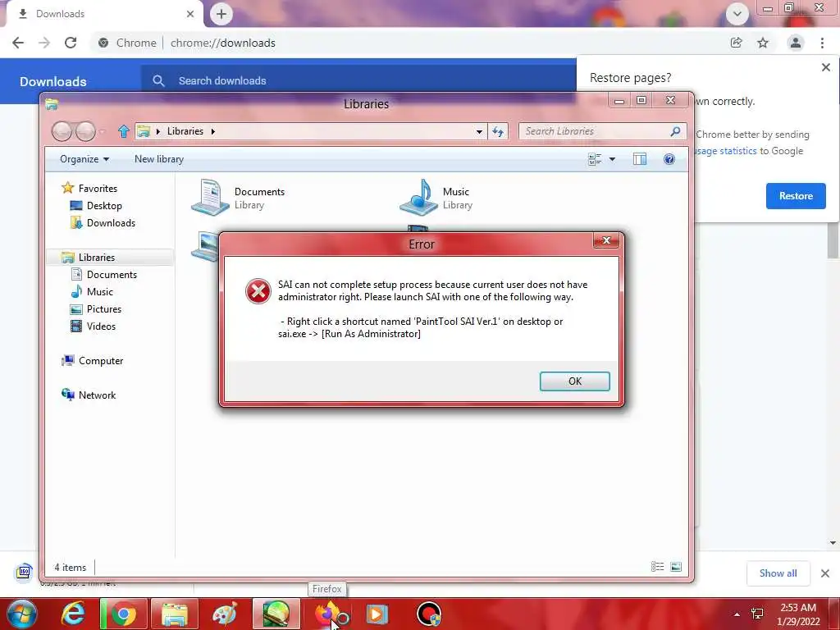Click Chrome's back arrow
The width and height of the screenshot is (840, 630).
pyautogui.click(x=18, y=43)
